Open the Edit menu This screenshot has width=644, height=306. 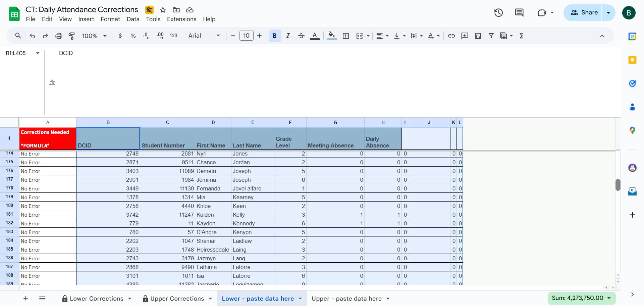coord(47,19)
